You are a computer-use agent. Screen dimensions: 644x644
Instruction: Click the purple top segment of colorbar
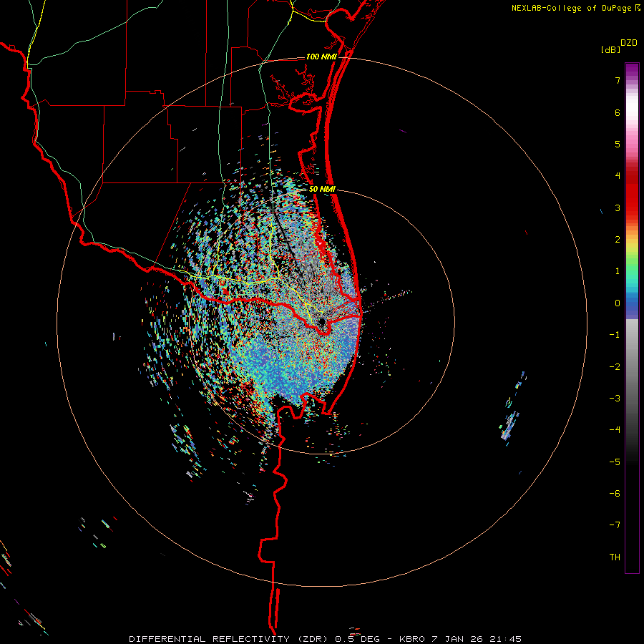point(632,70)
